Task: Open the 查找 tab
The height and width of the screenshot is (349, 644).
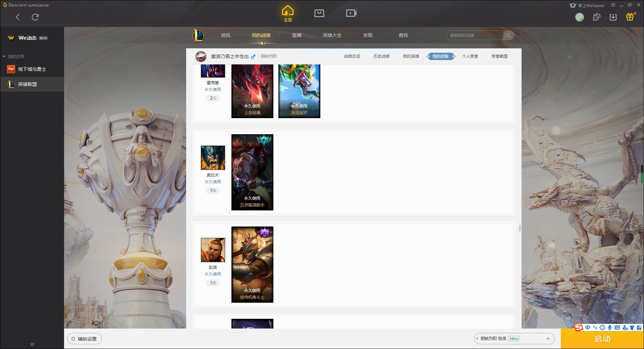Action: click(403, 35)
